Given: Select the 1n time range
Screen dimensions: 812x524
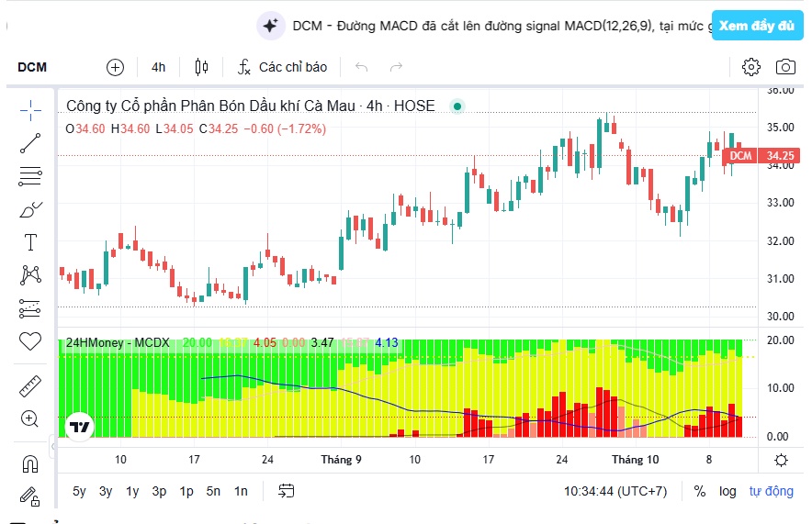Looking at the screenshot, I should click(x=241, y=491).
